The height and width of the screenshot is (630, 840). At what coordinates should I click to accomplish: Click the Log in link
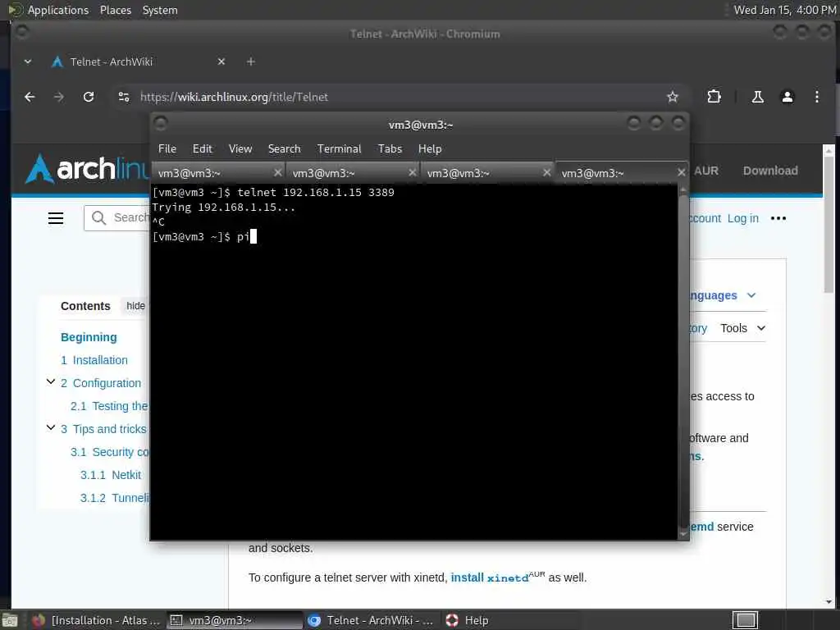[743, 218]
